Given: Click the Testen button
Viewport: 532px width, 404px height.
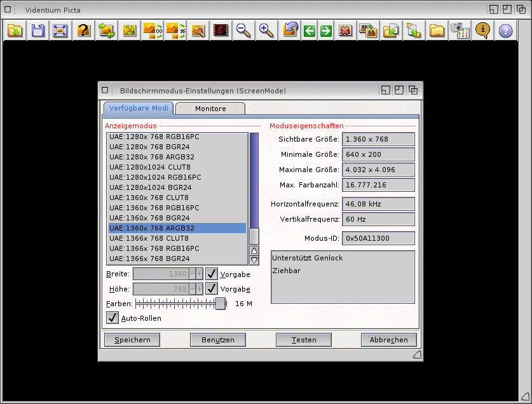Looking at the screenshot, I should pos(304,340).
